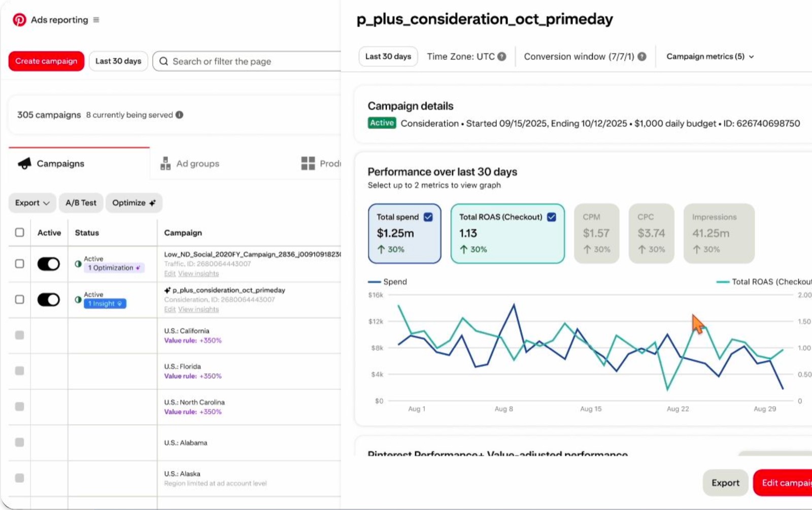This screenshot has width=812, height=510.
Task: Click the 1 Optimization badge
Action: pyautogui.click(x=114, y=267)
